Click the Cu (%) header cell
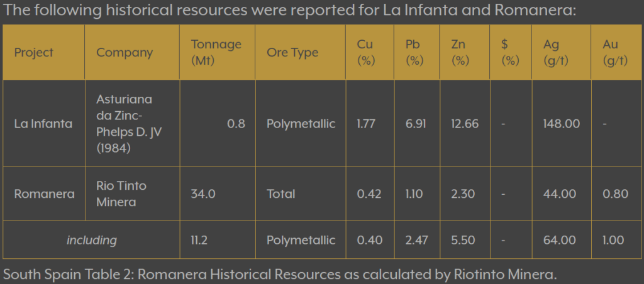 click(x=365, y=53)
